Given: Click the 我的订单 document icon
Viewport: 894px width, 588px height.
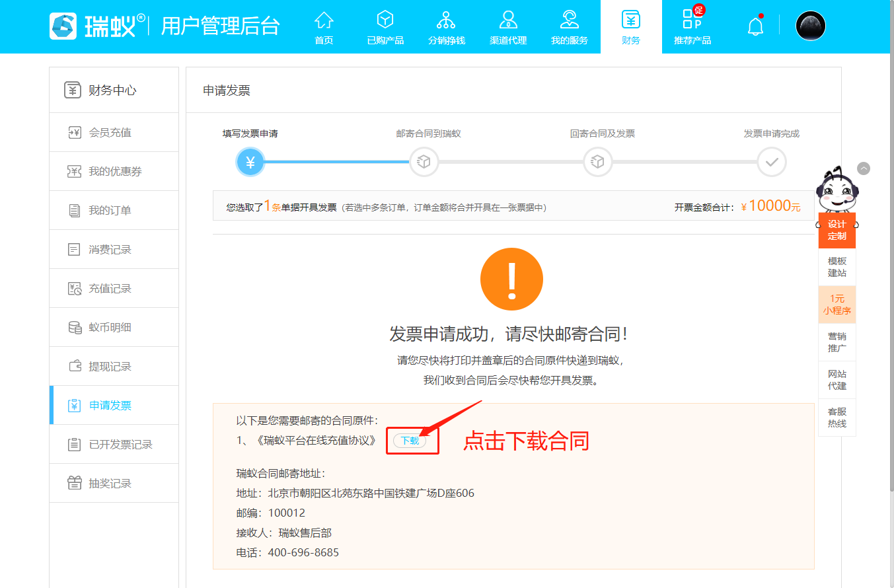Looking at the screenshot, I should coord(75,210).
